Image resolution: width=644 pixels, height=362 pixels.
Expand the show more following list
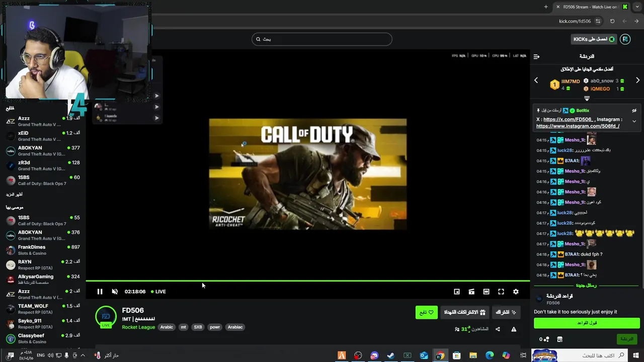(14, 195)
